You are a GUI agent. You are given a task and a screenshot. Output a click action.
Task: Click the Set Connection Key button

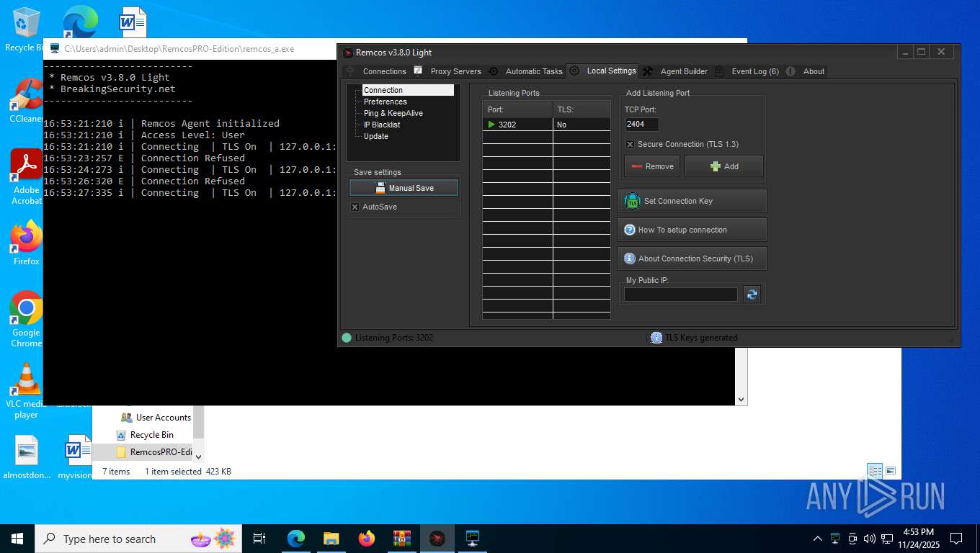tap(692, 201)
